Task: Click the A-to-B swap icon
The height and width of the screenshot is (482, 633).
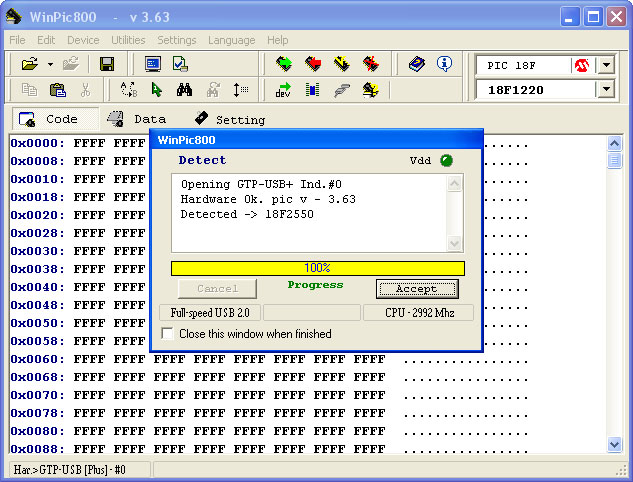Action: (x=129, y=89)
